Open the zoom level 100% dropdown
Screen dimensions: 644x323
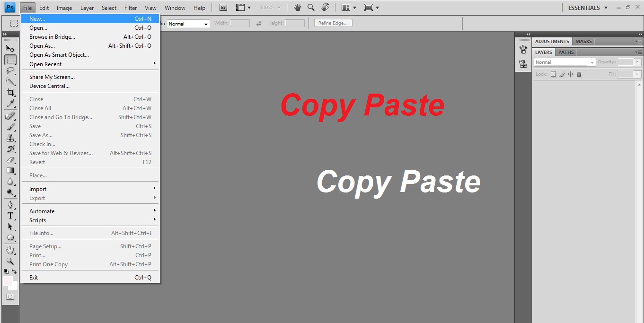point(270,8)
